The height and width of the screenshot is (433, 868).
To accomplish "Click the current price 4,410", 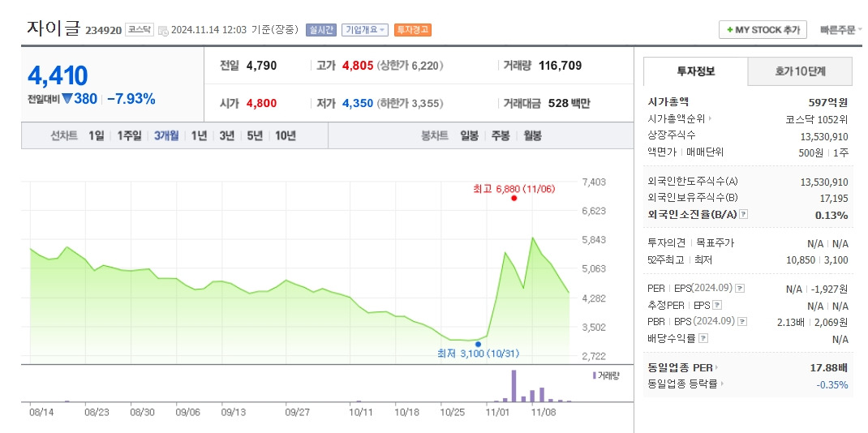I will point(58,75).
